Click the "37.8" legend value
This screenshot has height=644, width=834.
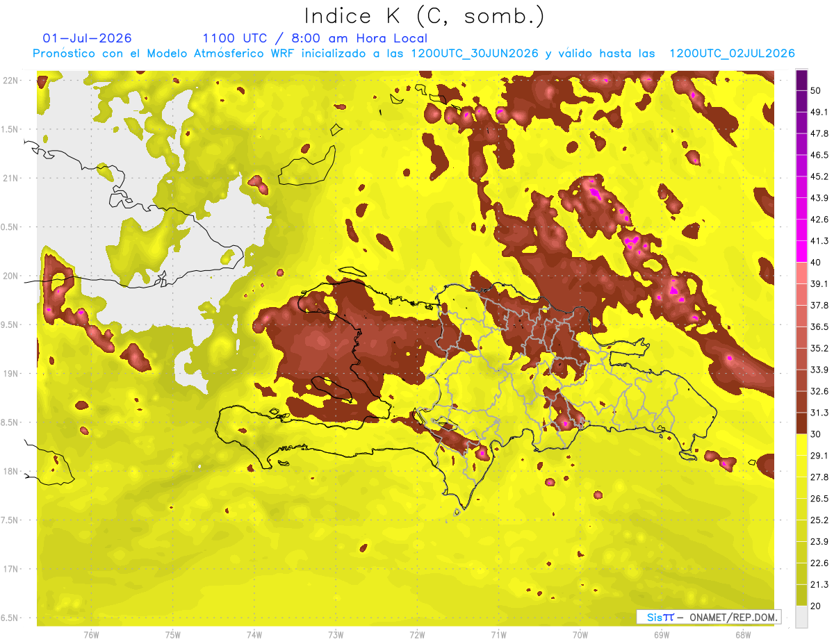[819, 305]
